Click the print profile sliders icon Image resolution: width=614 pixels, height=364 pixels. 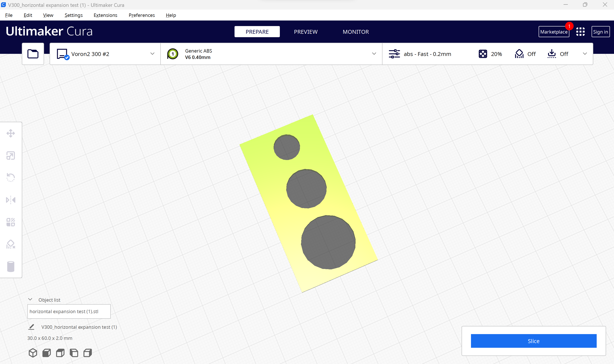(x=394, y=54)
